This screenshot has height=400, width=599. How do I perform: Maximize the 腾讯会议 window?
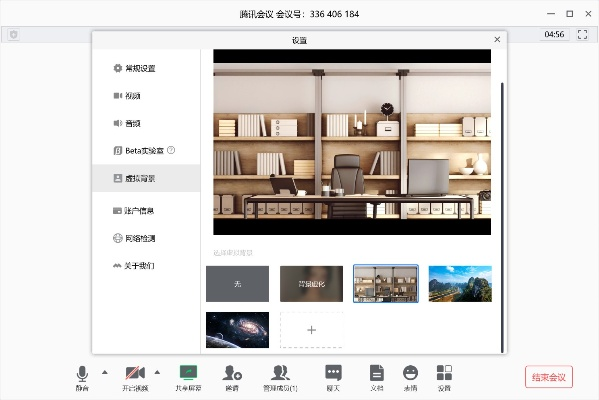click(570, 14)
